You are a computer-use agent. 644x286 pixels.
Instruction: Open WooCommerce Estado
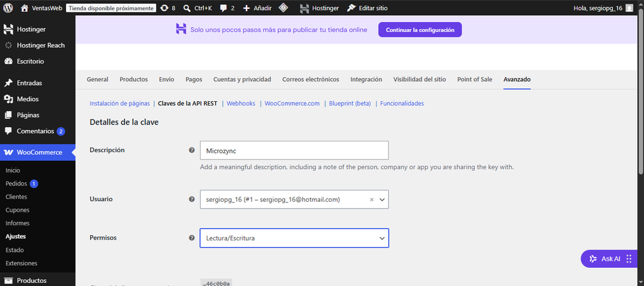14,250
